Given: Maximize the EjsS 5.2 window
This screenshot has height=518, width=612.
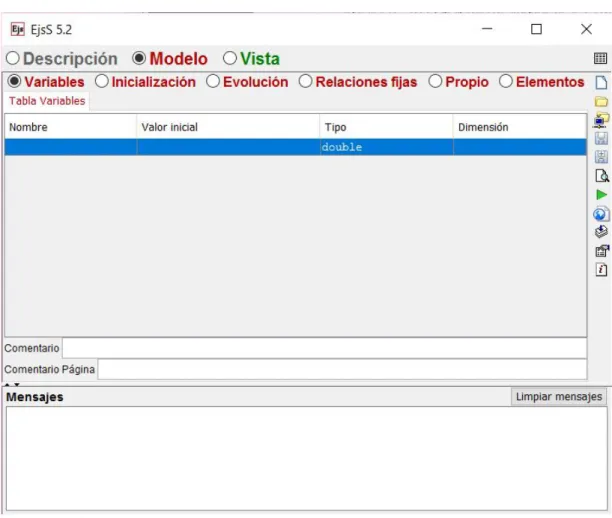Looking at the screenshot, I should 536,29.
